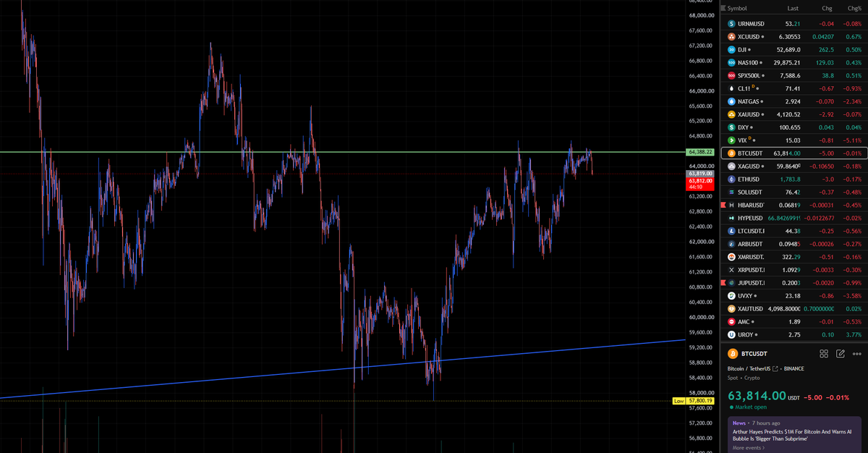Click the -2.34% change value for NATGAS
The width and height of the screenshot is (868, 453).
(x=853, y=102)
